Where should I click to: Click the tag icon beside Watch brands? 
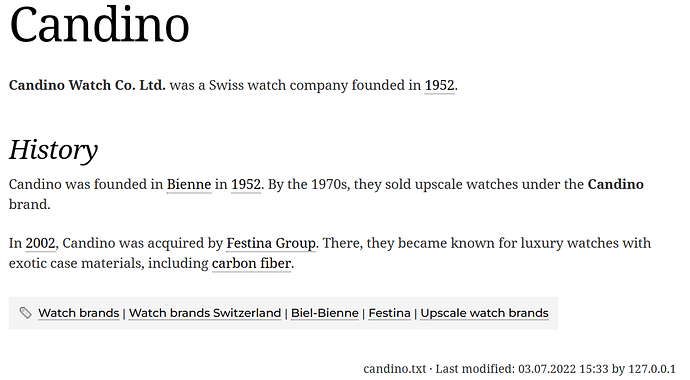(x=26, y=313)
